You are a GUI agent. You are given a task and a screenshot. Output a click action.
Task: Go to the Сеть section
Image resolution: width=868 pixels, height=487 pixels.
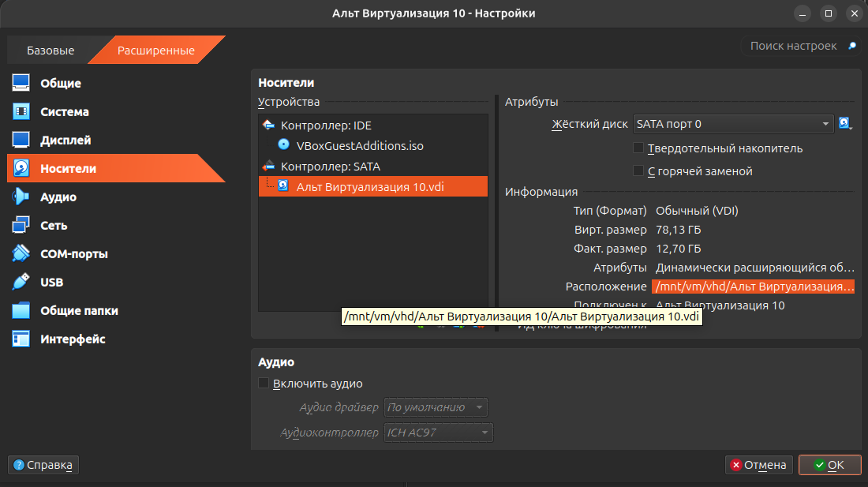click(x=54, y=226)
